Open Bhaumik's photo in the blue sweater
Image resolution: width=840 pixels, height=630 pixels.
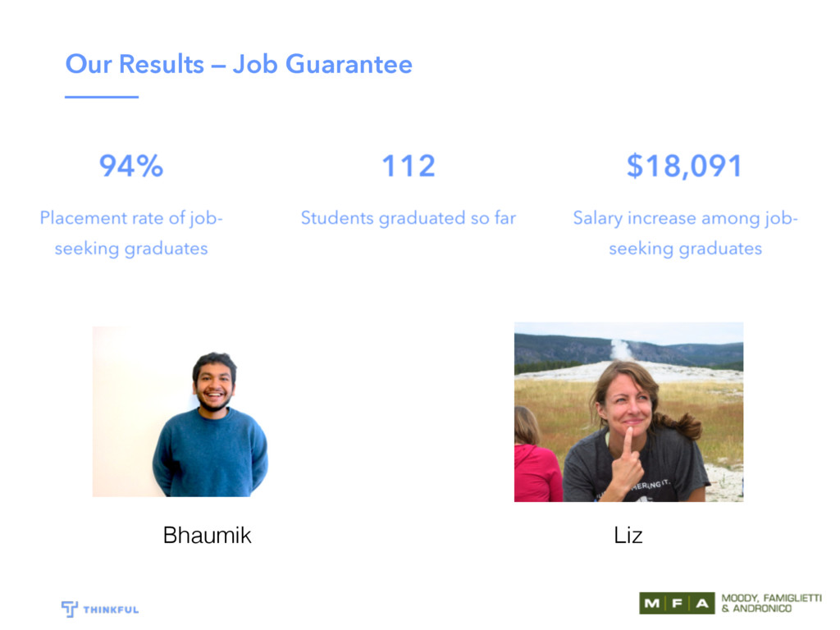point(180,412)
